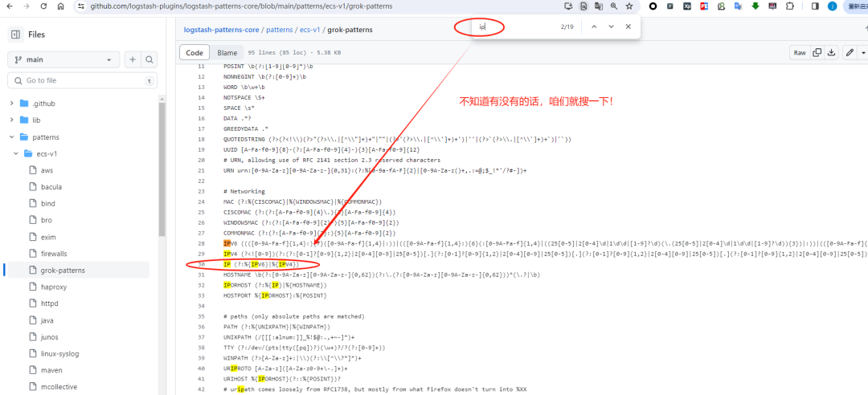
Task: Close the find bar
Action: click(628, 26)
